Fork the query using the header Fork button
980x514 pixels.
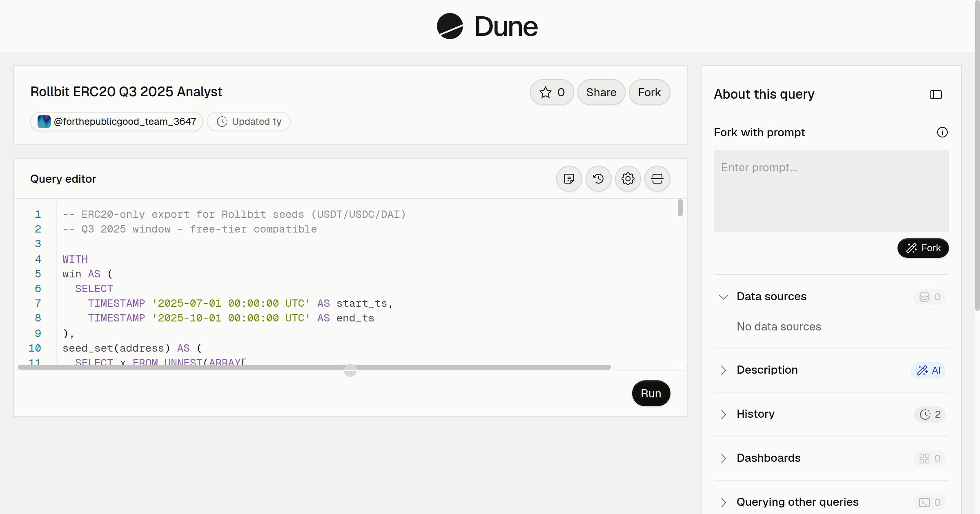[x=649, y=92]
